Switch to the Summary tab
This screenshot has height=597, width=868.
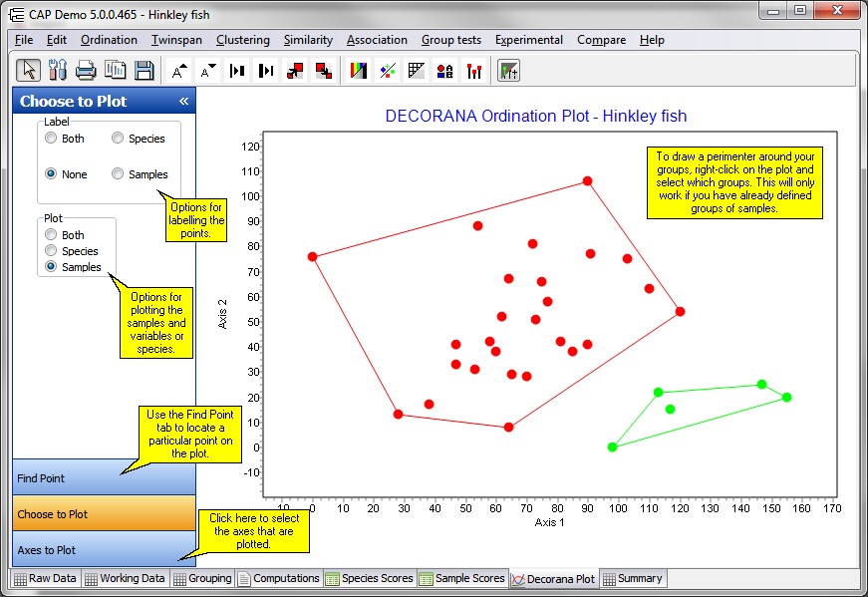633,578
